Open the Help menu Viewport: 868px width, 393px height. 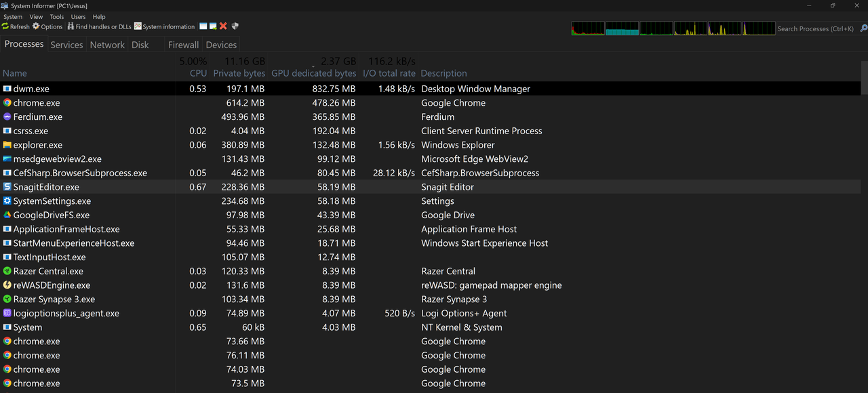click(99, 17)
